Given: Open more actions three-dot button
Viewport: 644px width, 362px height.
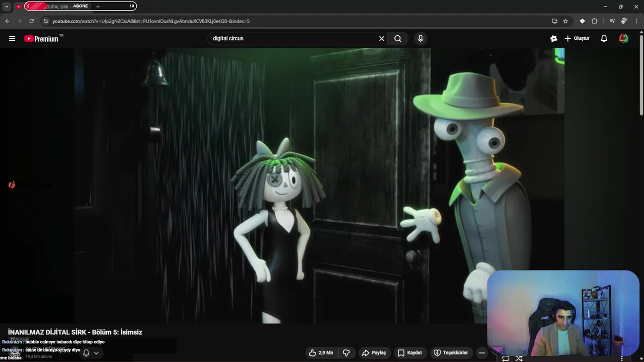Looking at the screenshot, I should [482, 353].
